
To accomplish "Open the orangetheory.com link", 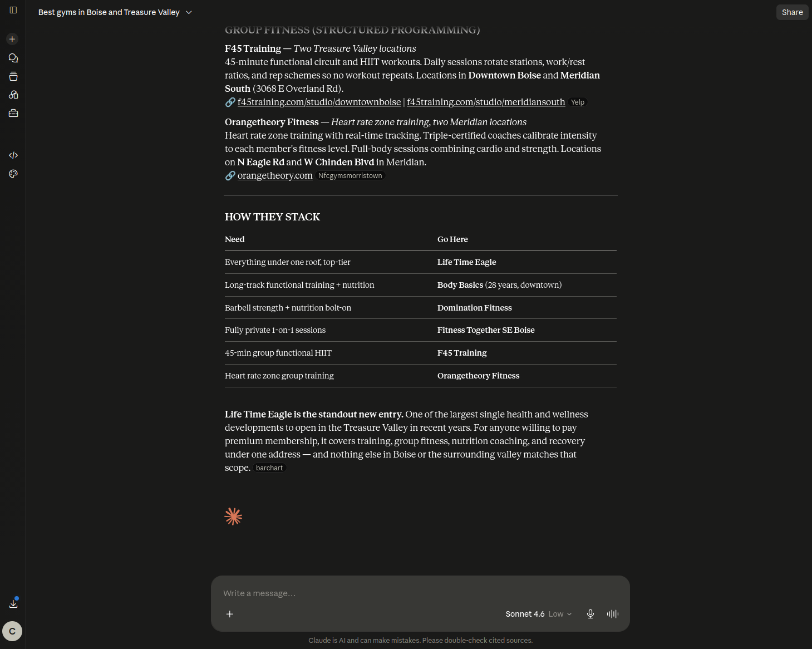I will [275, 175].
